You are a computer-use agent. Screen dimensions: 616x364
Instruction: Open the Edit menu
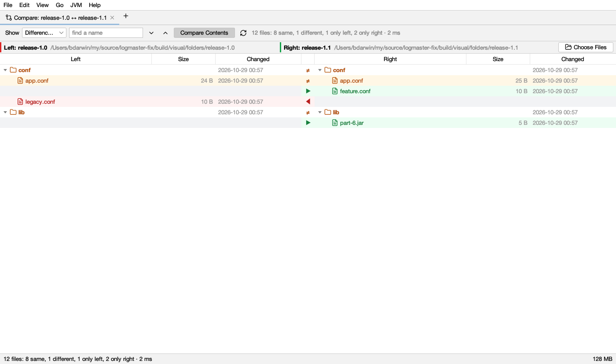click(24, 5)
